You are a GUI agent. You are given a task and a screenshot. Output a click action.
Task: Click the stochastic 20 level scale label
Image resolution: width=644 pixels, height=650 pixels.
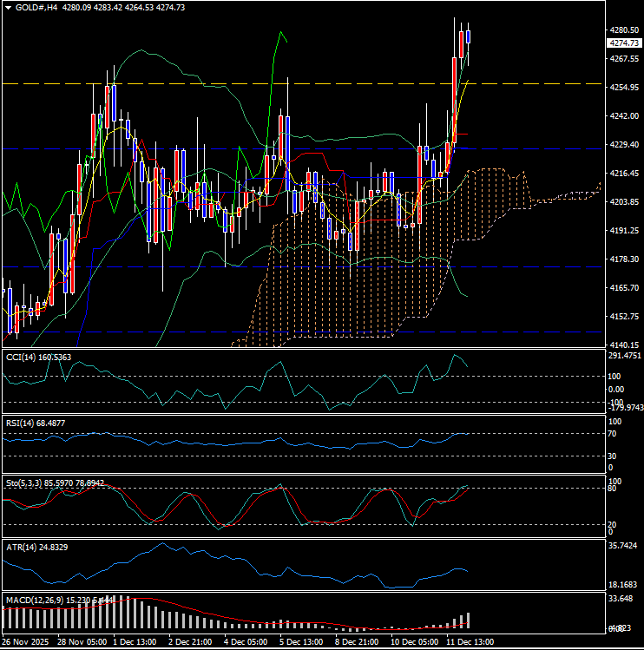pos(614,524)
